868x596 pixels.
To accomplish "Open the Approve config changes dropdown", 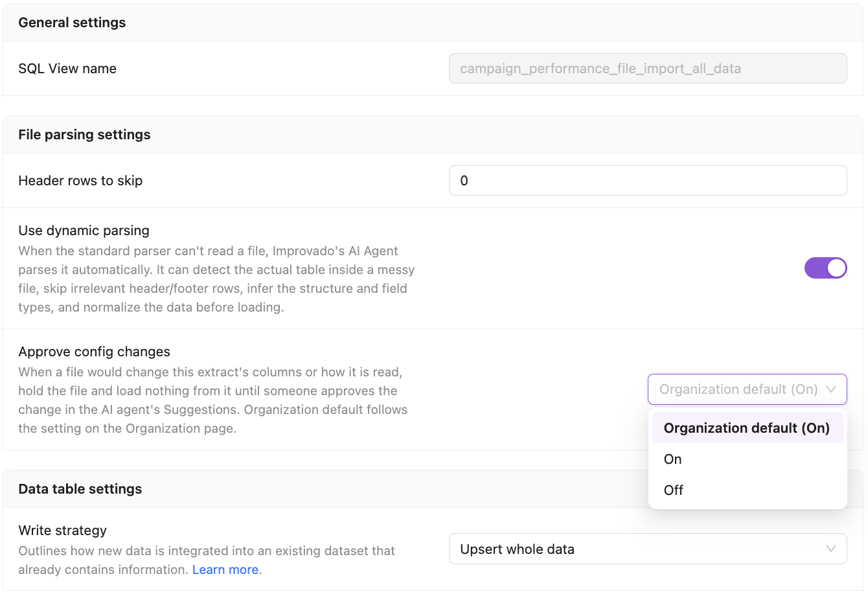I will pyautogui.click(x=748, y=389).
